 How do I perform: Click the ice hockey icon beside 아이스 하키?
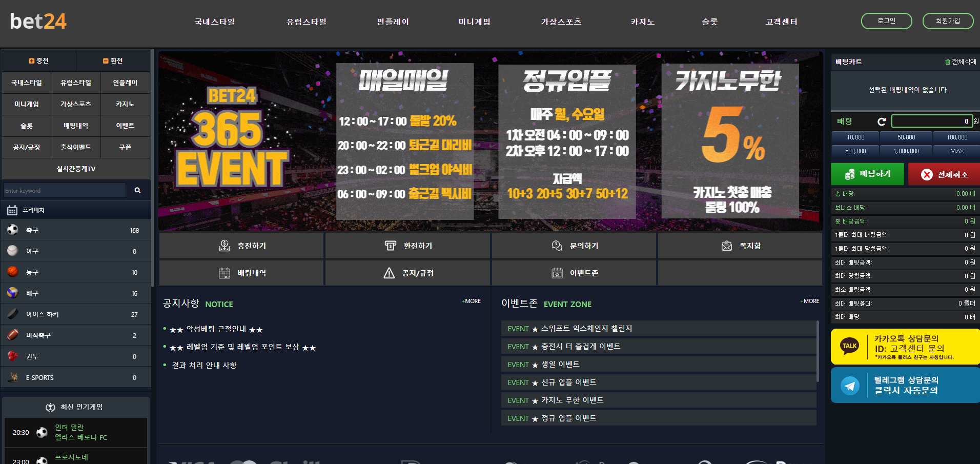[x=13, y=314]
